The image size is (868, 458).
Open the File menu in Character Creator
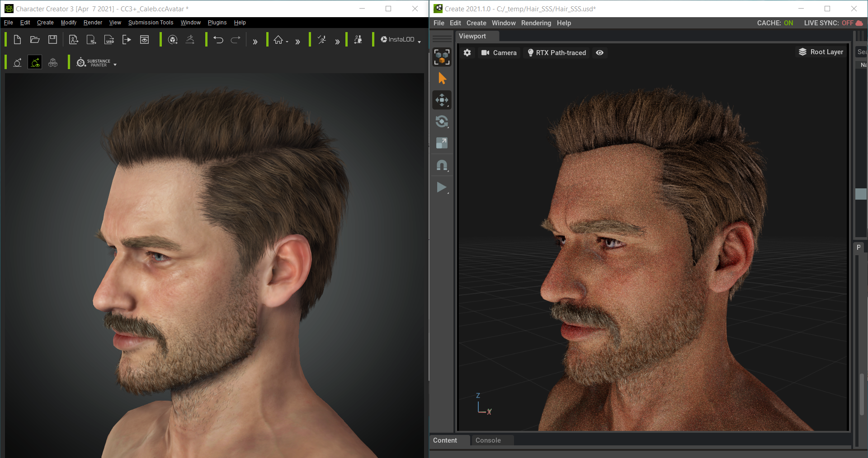click(9, 23)
